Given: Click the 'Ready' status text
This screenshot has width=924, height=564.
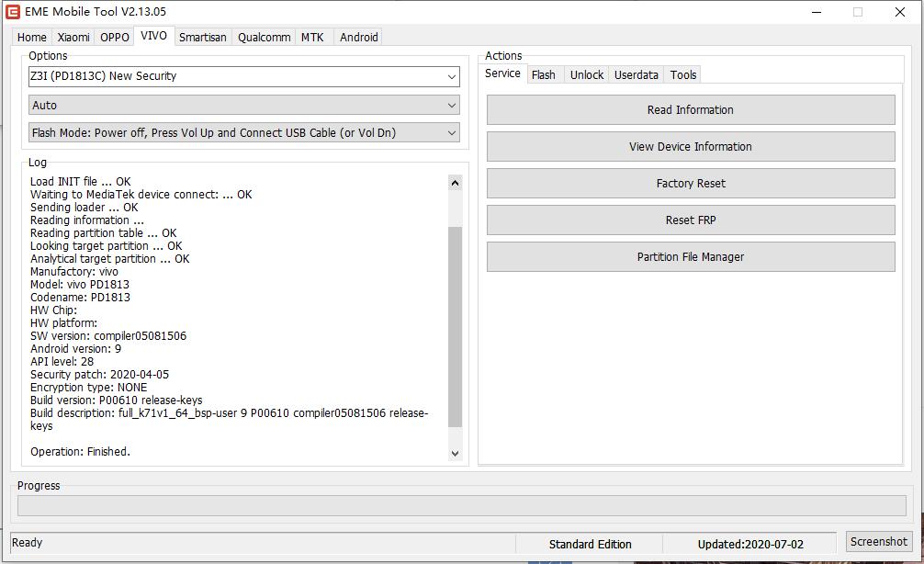Looking at the screenshot, I should pyautogui.click(x=28, y=543).
